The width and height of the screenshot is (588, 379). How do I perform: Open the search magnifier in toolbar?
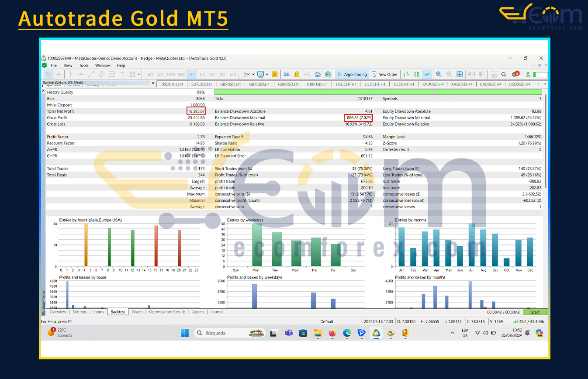pyautogui.click(x=504, y=74)
